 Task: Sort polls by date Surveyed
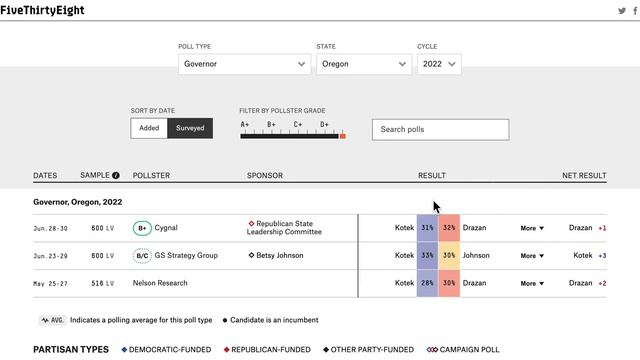pyautogui.click(x=190, y=128)
